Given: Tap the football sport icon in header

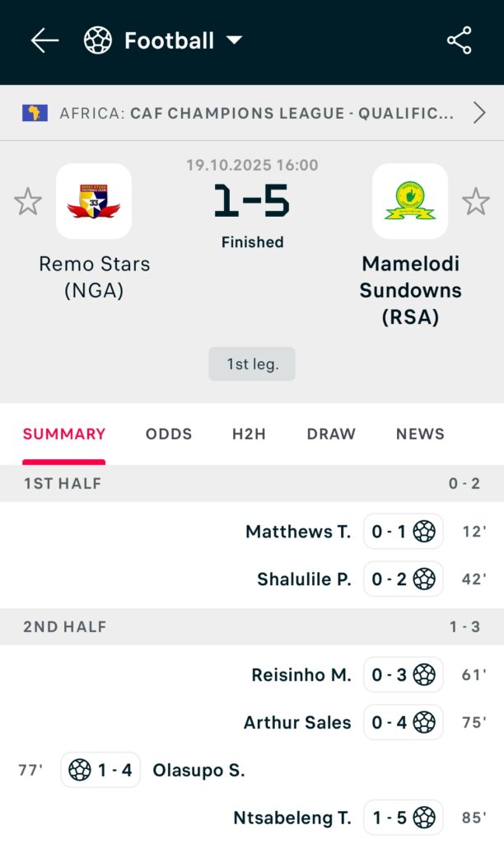Looking at the screenshot, I should (x=98, y=40).
